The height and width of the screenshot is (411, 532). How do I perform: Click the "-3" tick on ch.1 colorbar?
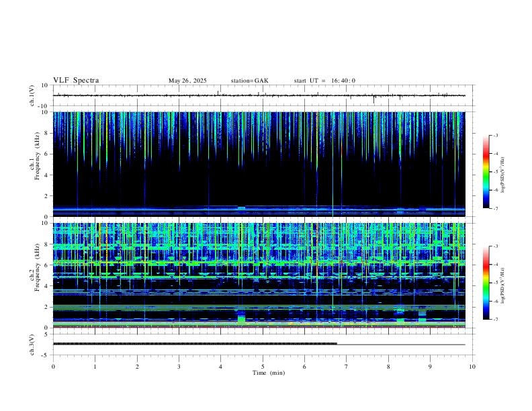tap(496, 135)
